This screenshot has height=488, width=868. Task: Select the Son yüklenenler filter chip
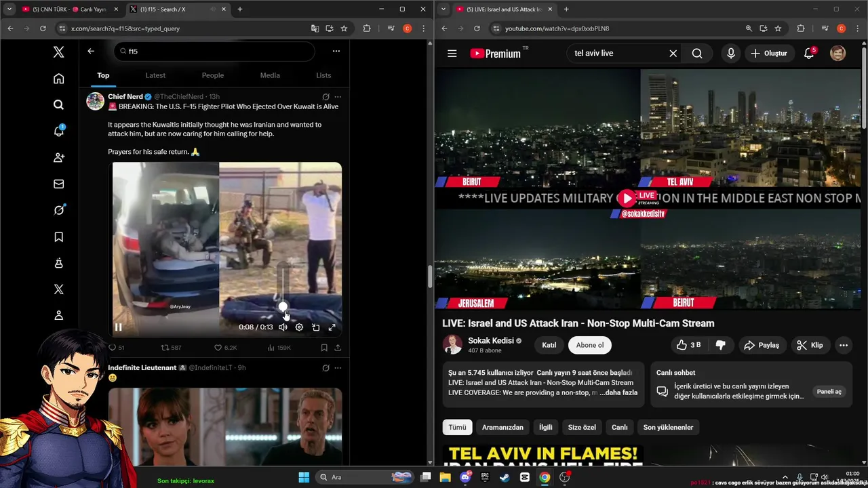[x=668, y=427]
